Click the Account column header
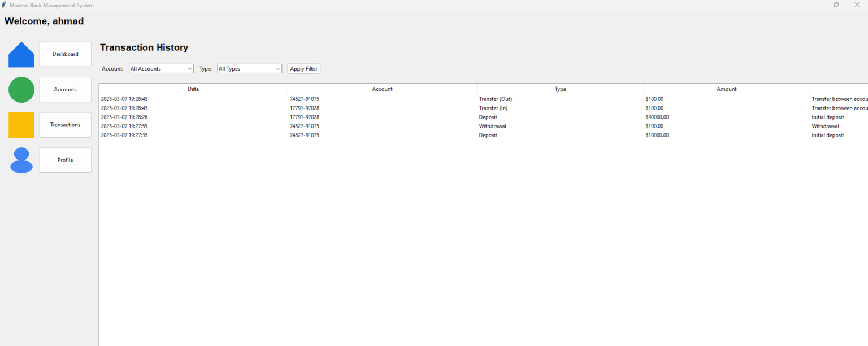This screenshot has width=868, height=346. (x=382, y=89)
